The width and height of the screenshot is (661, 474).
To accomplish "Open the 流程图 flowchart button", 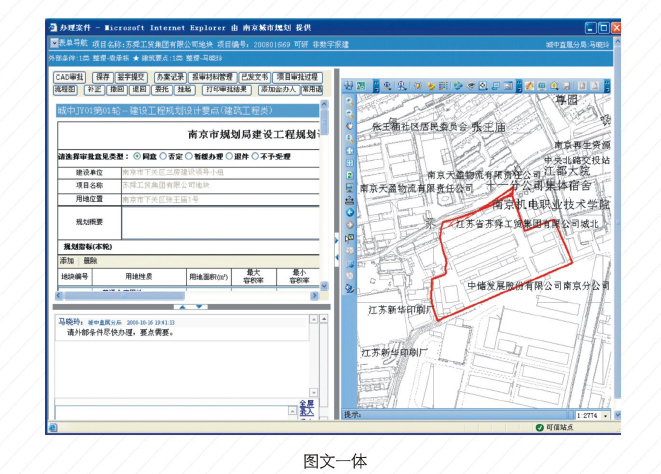I will coord(65,89).
